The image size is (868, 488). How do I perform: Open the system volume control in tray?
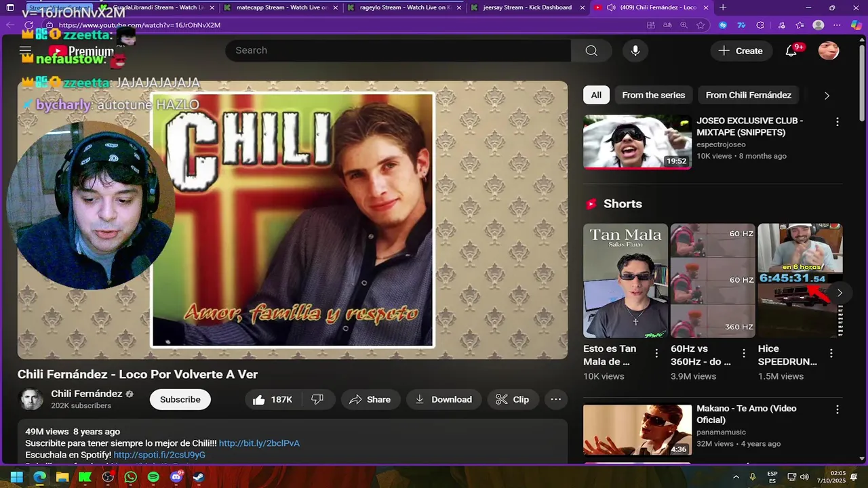805,477
